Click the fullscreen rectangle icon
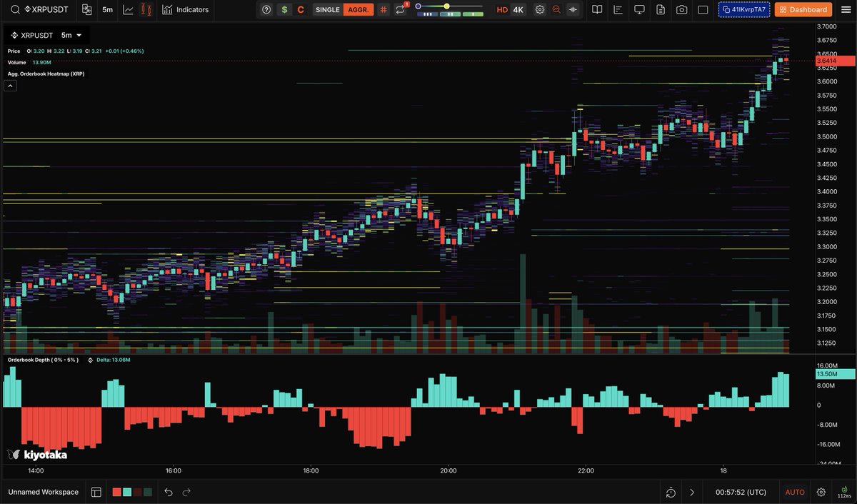 pyautogui.click(x=703, y=10)
